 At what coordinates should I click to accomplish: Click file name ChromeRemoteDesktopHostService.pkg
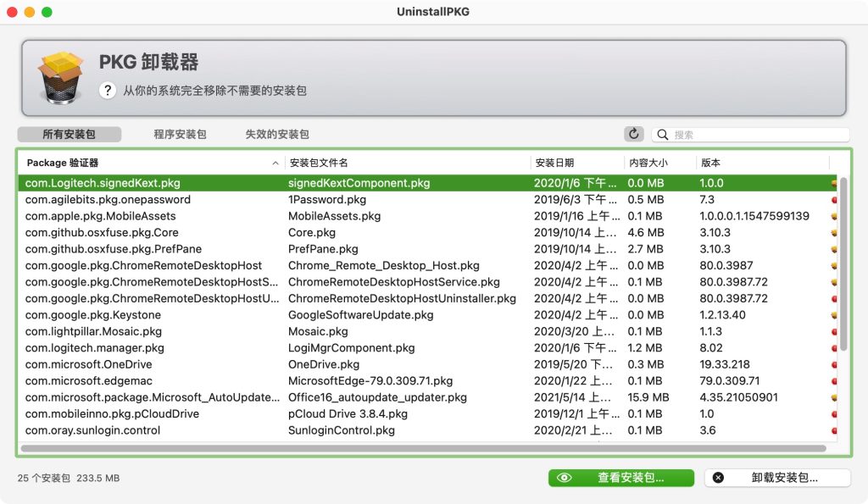coord(394,282)
